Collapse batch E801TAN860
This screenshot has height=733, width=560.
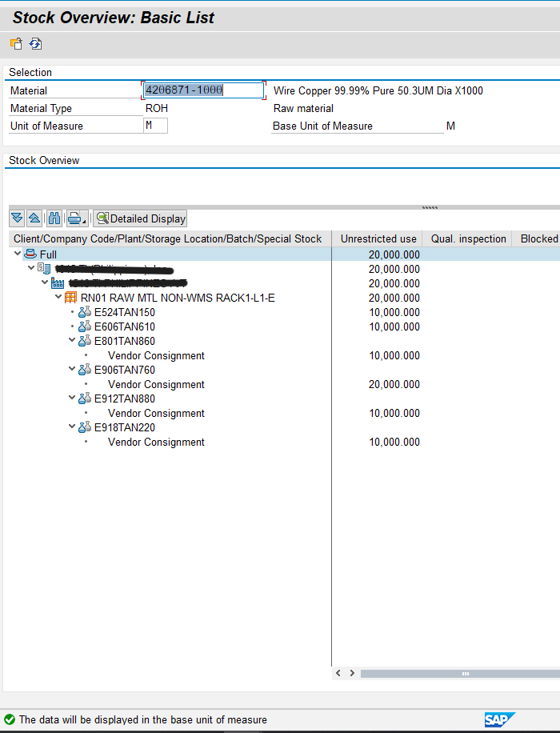click(72, 340)
